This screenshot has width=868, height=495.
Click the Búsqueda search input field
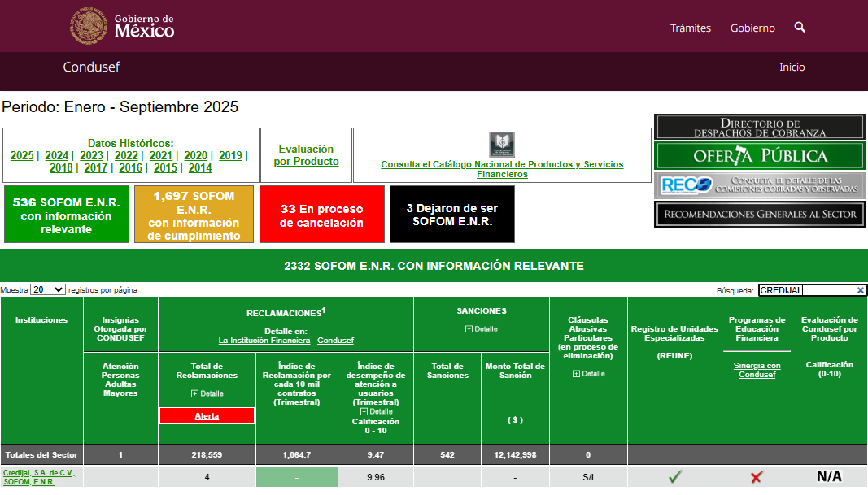point(806,290)
